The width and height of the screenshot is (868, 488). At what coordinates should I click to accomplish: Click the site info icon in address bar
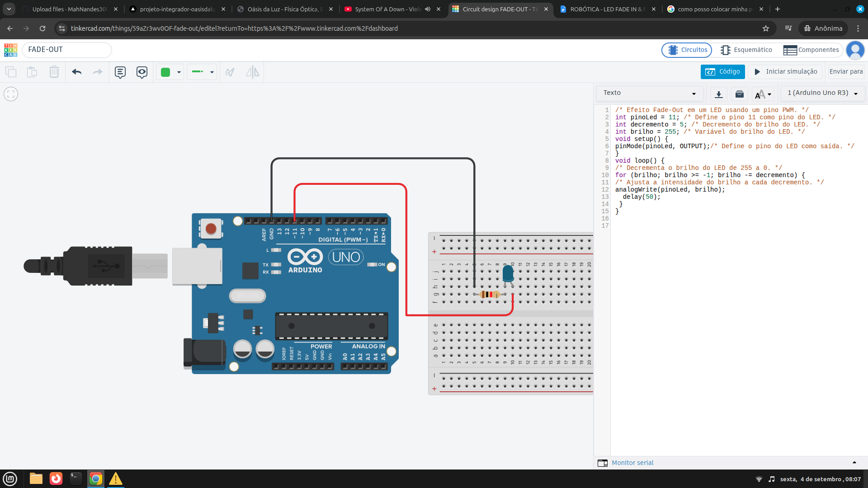coord(62,28)
